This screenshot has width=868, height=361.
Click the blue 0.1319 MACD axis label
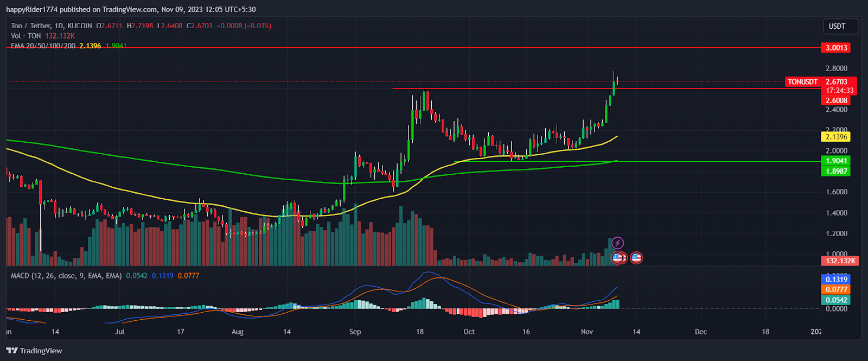[836, 280]
